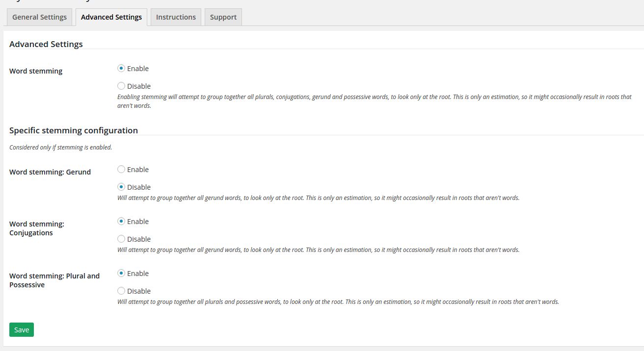Viewport: 644px width, 351px height.
Task: Disable Conjugations word stemming
Action: pos(121,239)
